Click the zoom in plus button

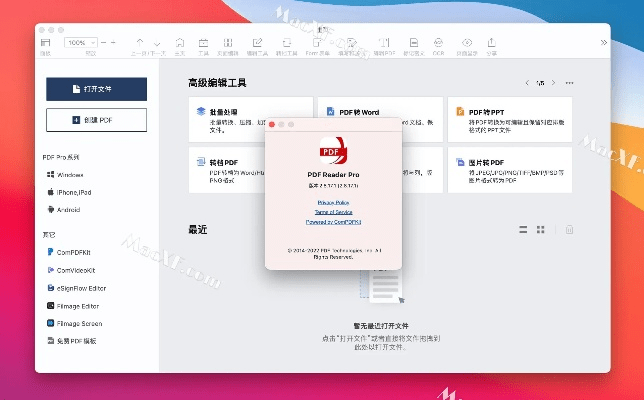pos(113,42)
